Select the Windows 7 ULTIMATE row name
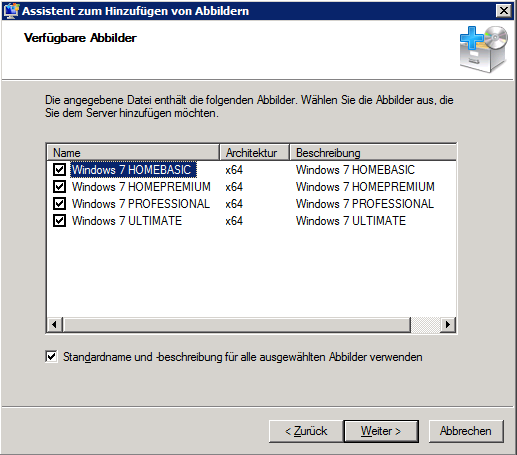The image size is (517, 455). 127,221
